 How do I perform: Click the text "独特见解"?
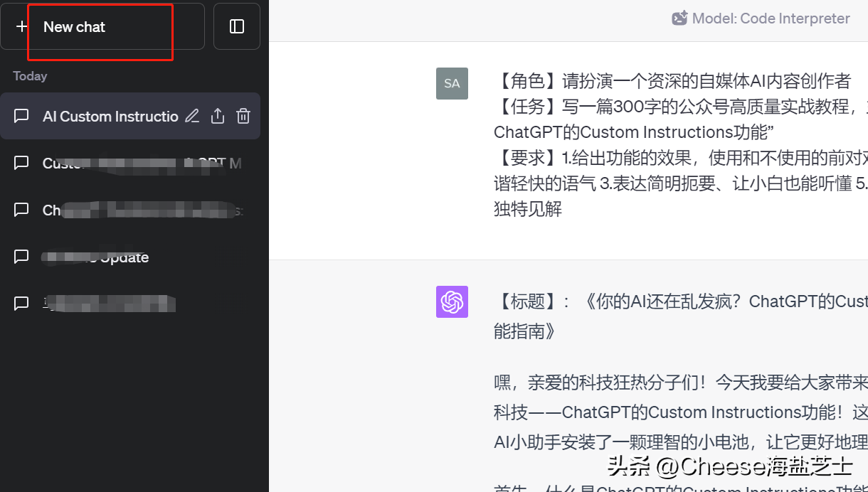click(x=528, y=209)
